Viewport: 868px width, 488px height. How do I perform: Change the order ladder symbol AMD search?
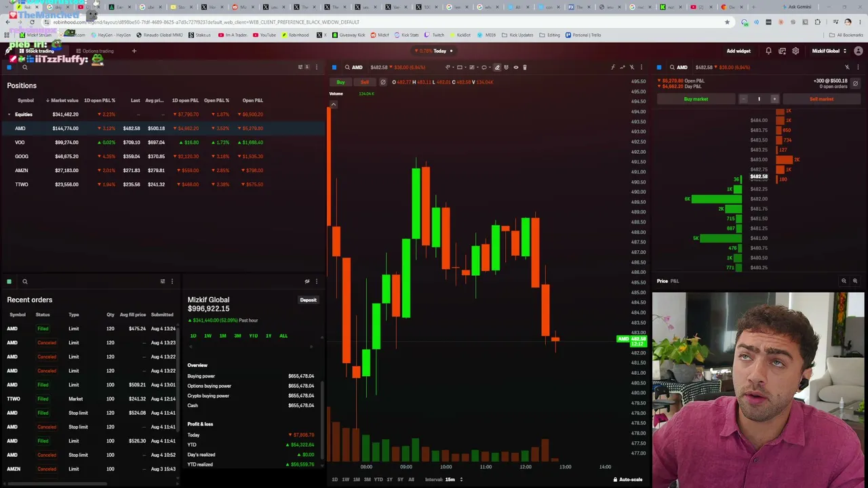click(678, 67)
